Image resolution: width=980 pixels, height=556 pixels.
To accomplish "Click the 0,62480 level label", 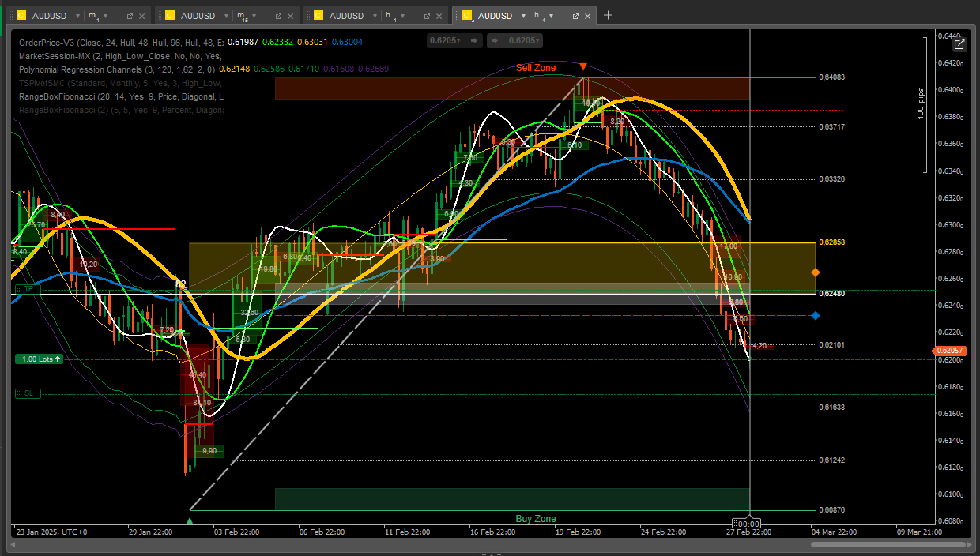I will (x=832, y=294).
